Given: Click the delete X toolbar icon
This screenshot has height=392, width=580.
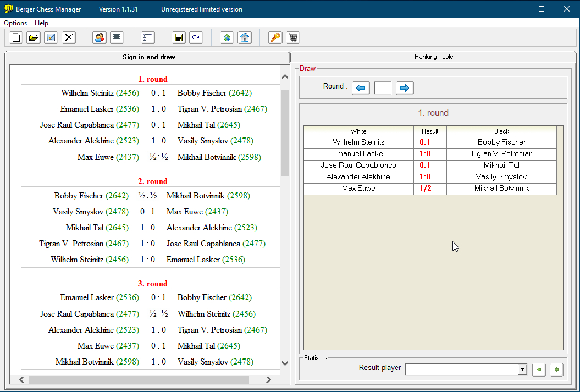Looking at the screenshot, I should click(69, 37).
